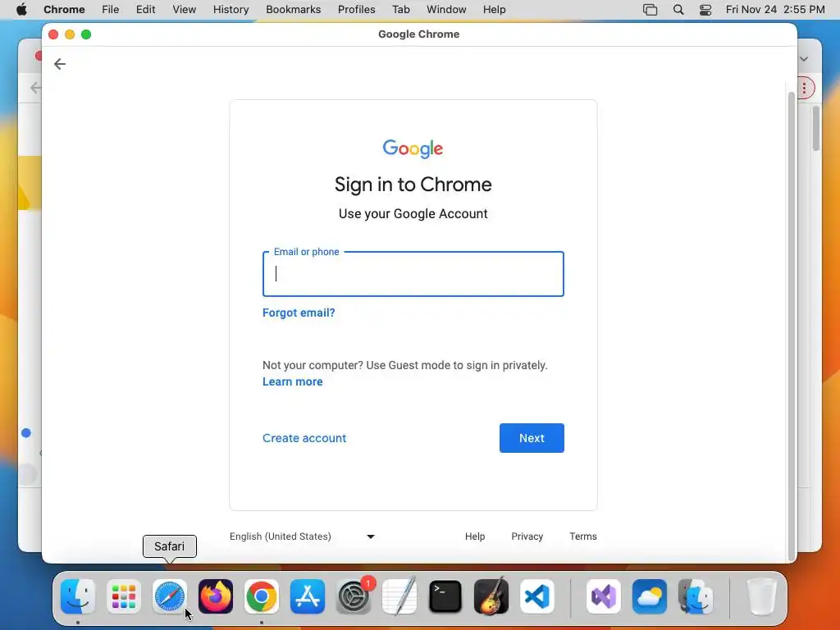The height and width of the screenshot is (630, 840).
Task: Open the Profiles menu
Action: (x=356, y=10)
